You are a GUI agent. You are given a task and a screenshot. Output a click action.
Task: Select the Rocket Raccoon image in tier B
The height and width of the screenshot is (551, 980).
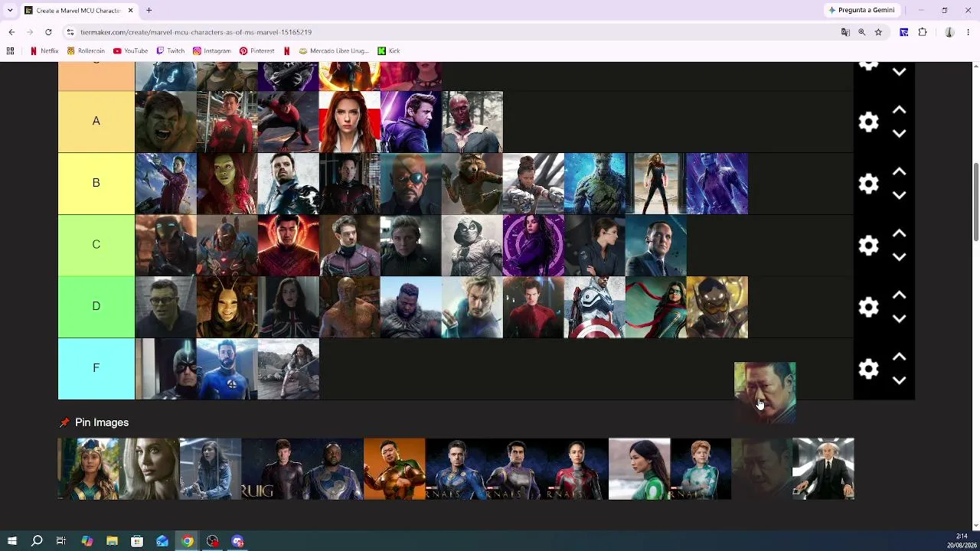click(472, 184)
